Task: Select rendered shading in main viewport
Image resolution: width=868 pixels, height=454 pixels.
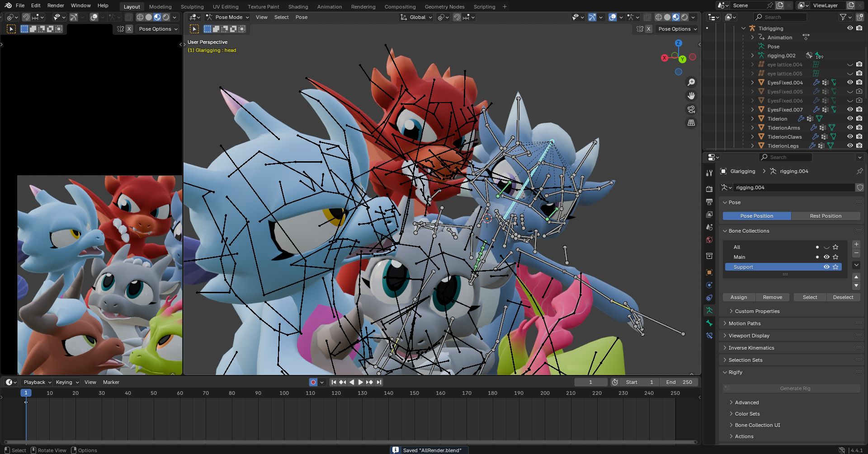Action: [684, 17]
